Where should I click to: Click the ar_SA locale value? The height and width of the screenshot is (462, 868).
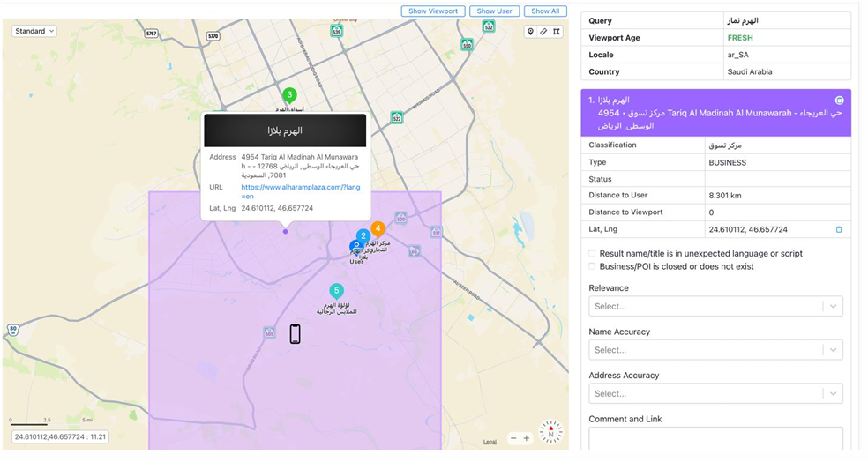[738, 55]
